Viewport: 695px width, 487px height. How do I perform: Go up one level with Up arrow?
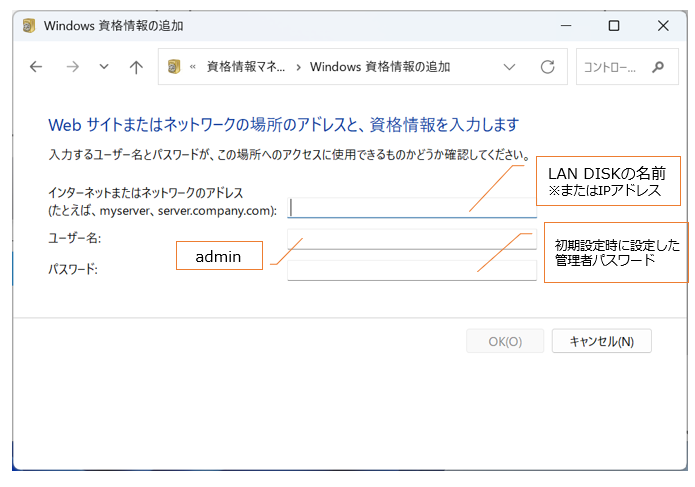click(136, 68)
